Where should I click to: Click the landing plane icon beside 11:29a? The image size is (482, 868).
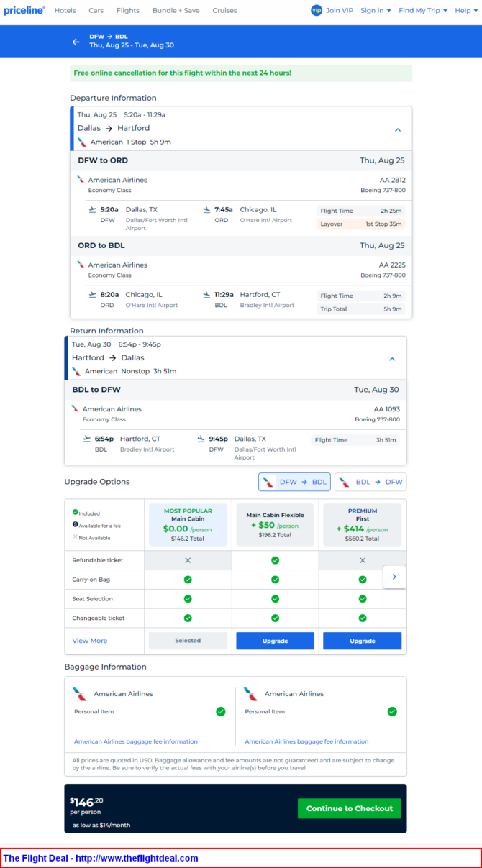click(x=206, y=294)
